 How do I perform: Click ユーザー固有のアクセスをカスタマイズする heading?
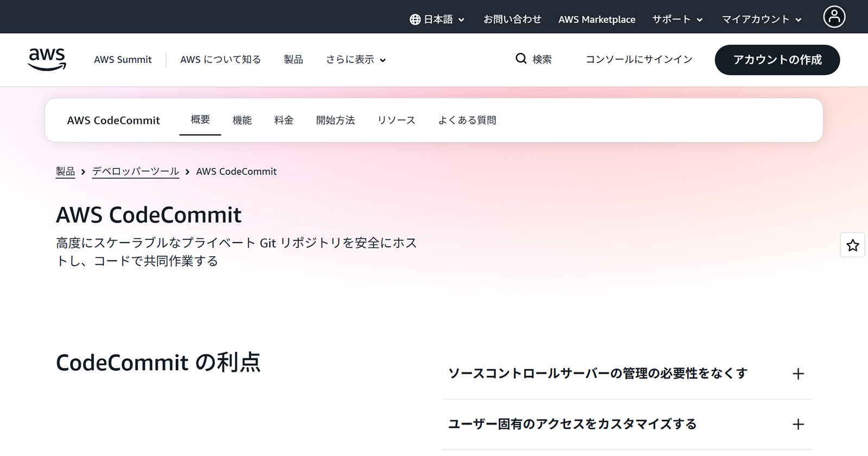(572, 424)
